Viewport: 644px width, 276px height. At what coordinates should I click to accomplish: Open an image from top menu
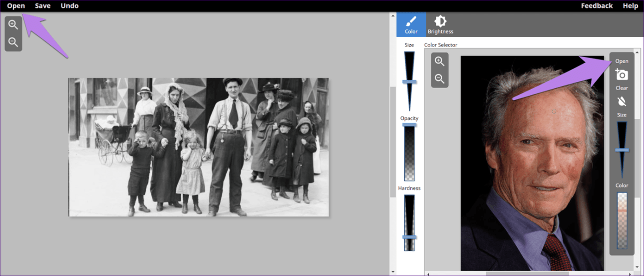coord(16,6)
